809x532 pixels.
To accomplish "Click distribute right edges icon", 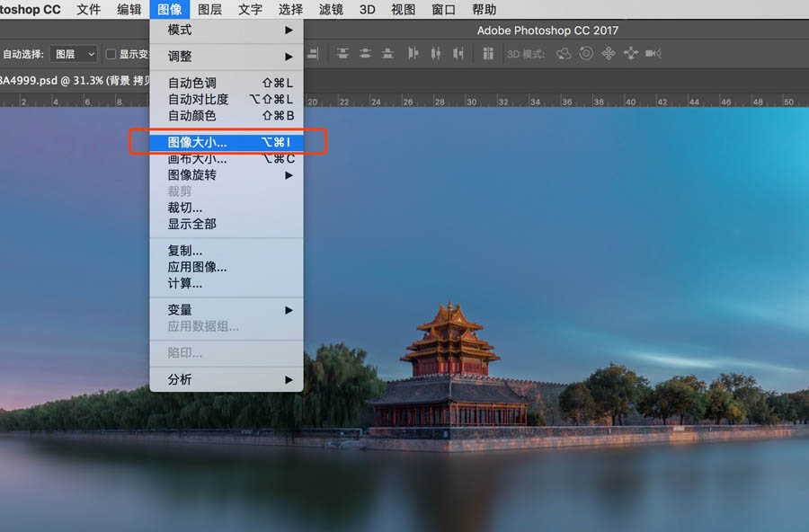I will (458, 54).
